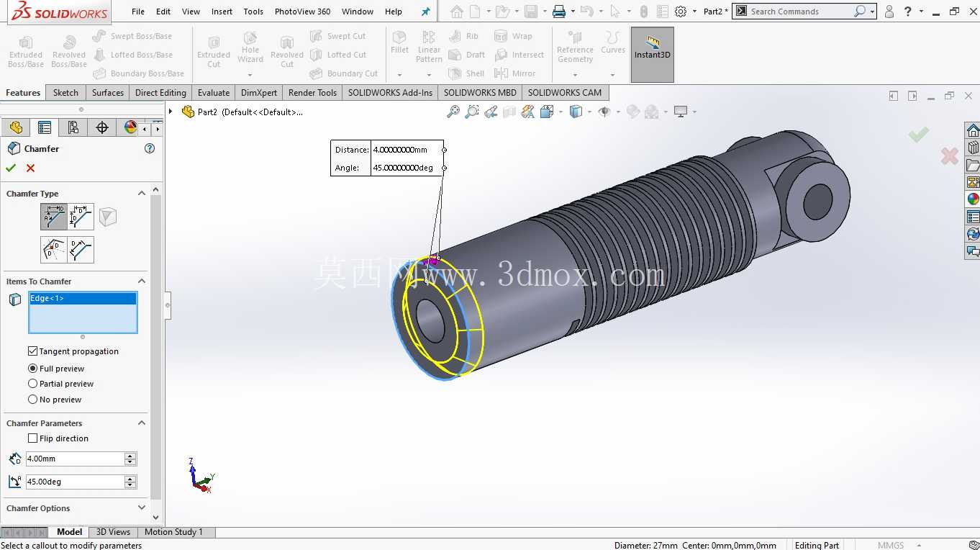The width and height of the screenshot is (980, 550).
Task: Open Display Style cube icon
Action: (x=576, y=112)
